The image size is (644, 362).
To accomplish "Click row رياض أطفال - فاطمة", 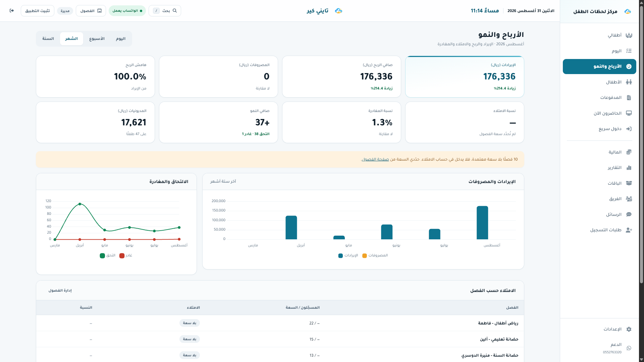I will pos(280,323).
